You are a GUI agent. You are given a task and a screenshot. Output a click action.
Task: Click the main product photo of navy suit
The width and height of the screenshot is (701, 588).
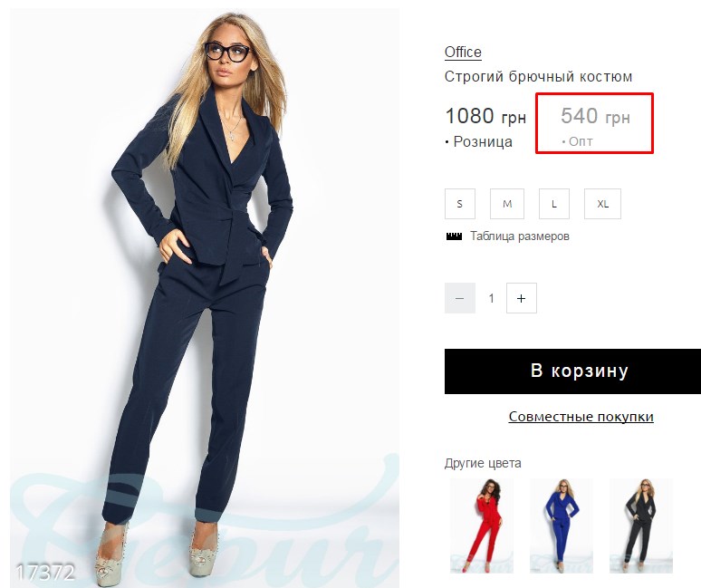205,297
